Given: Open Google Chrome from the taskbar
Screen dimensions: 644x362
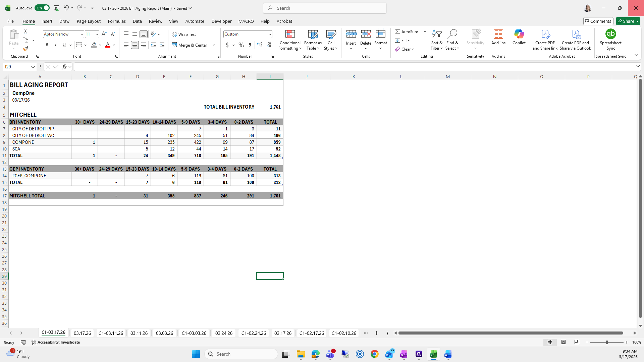Looking at the screenshot, I should [374, 354].
